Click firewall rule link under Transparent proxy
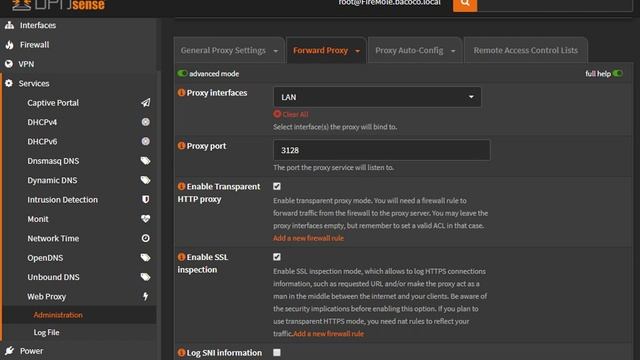This screenshot has width=640, height=360. click(308, 238)
